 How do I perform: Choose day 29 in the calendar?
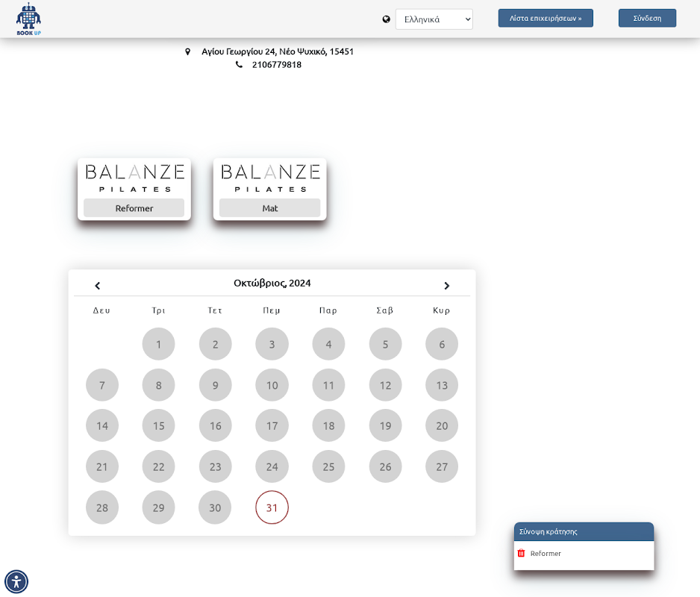point(158,507)
